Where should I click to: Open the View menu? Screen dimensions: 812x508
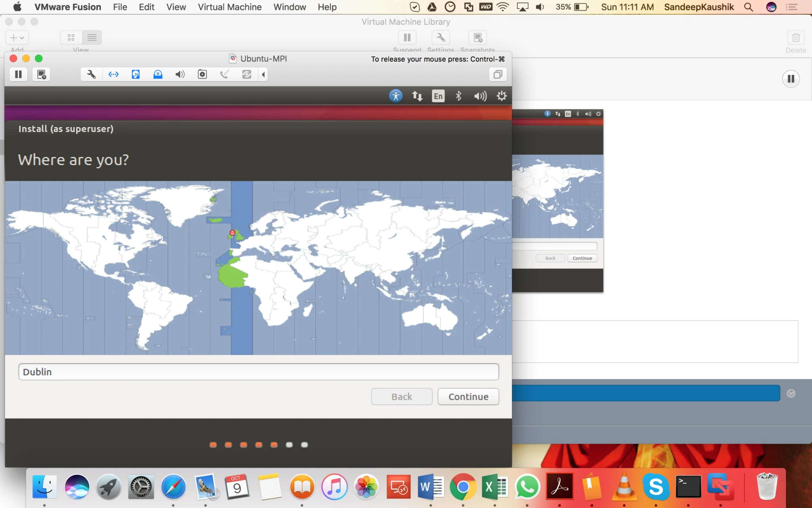(176, 7)
